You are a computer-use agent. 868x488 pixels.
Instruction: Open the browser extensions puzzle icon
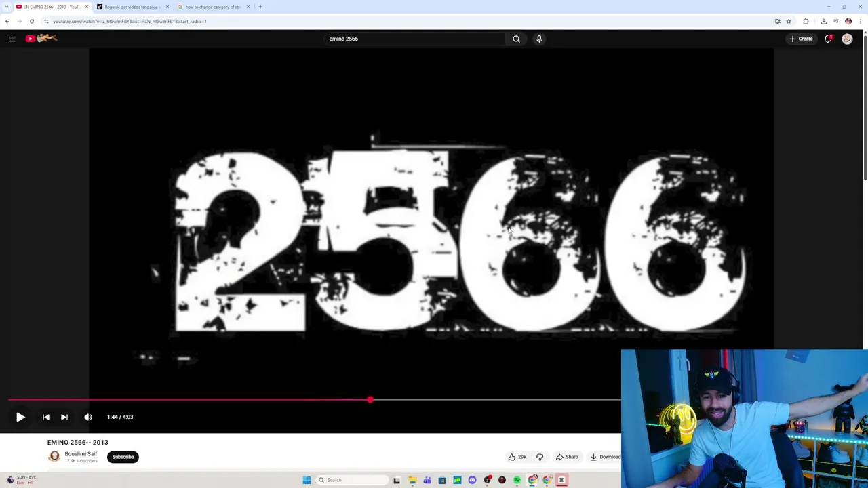point(806,21)
